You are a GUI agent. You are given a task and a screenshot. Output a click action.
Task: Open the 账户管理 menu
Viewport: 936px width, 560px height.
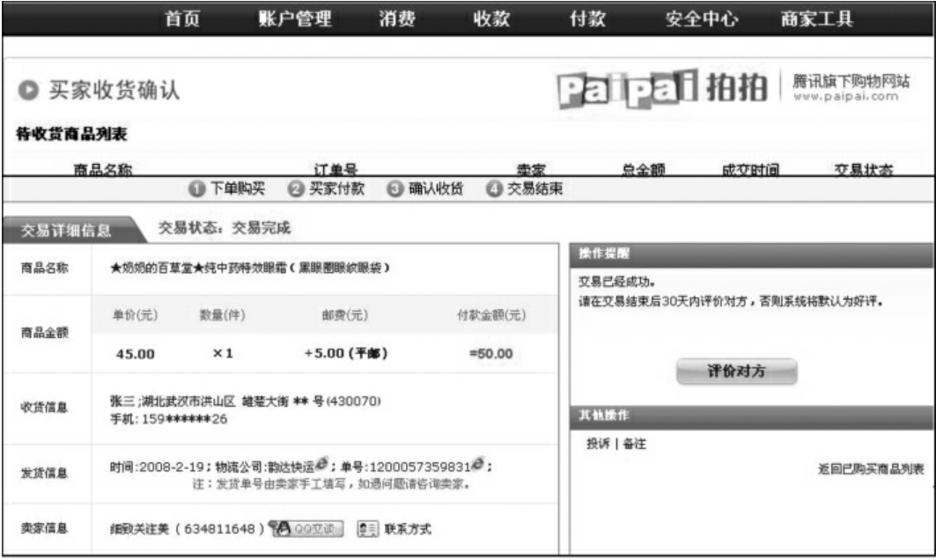coord(295,18)
